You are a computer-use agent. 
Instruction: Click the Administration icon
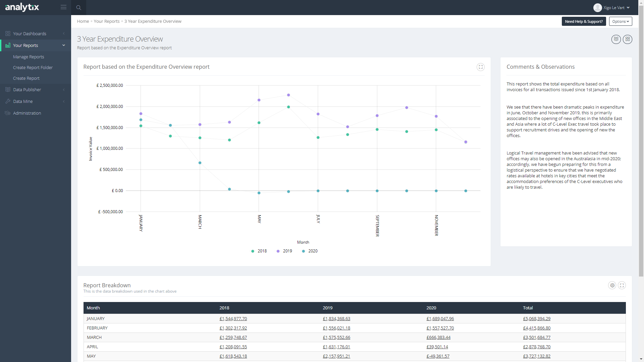(x=8, y=113)
